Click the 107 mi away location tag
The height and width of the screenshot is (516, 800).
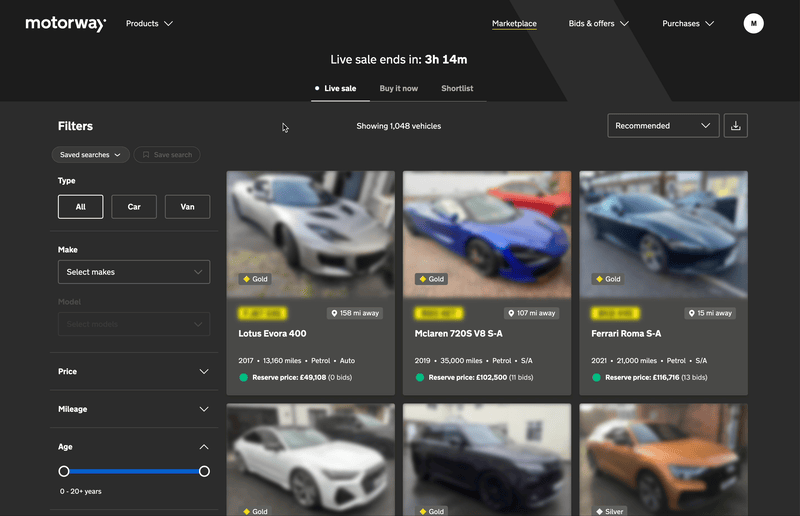[x=531, y=313]
